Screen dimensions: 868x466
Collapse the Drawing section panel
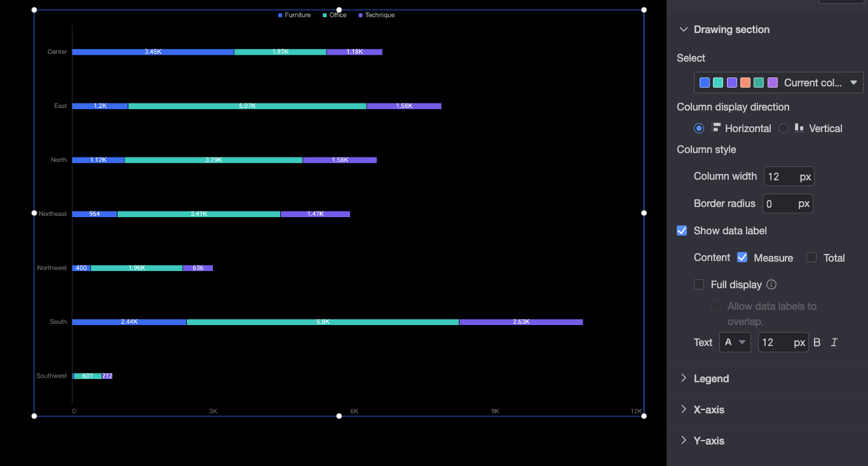(x=684, y=29)
